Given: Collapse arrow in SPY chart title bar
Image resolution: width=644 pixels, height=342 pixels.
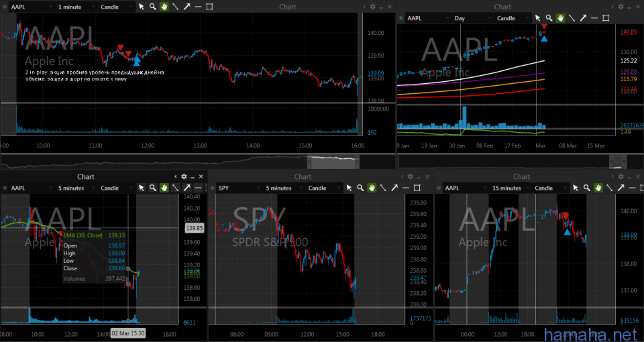Looking at the screenshot, I should point(402,176).
